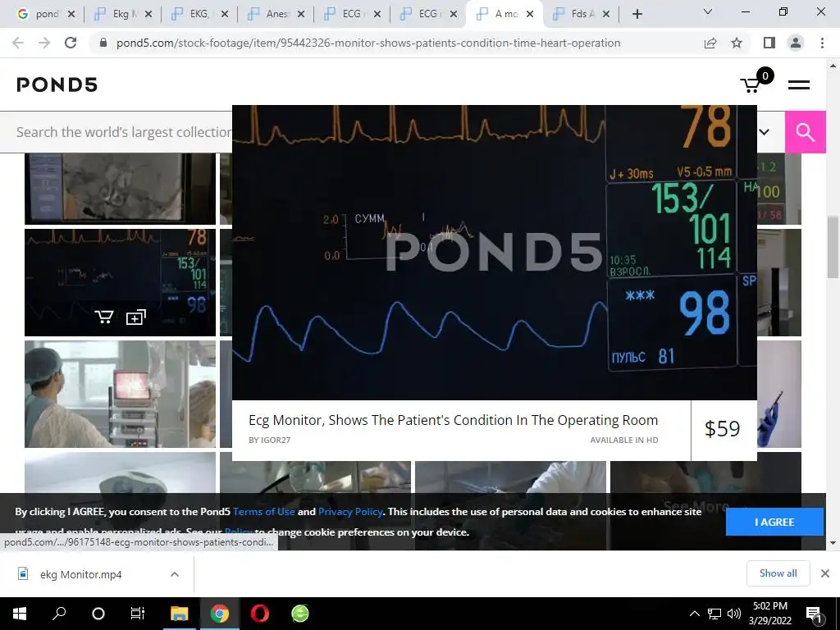Click Show all downloads button
The height and width of the screenshot is (630, 840).
tap(778, 573)
